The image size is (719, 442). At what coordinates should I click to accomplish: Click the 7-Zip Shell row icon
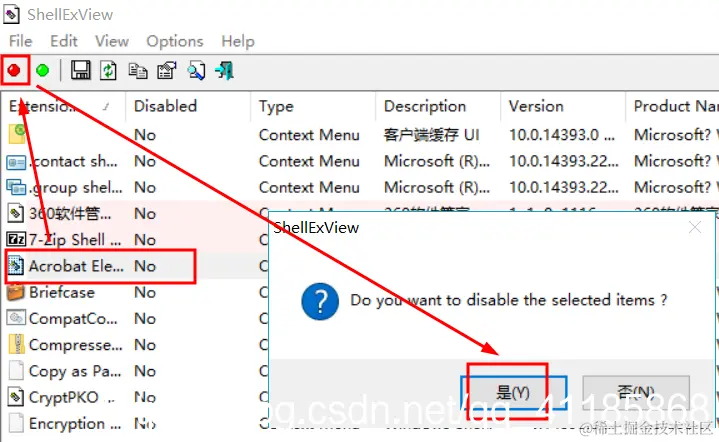16,240
